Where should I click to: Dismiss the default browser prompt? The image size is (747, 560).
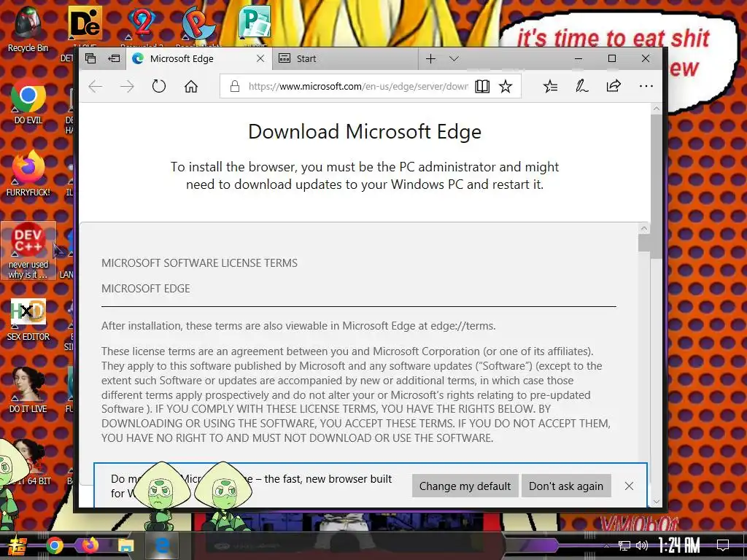629,486
